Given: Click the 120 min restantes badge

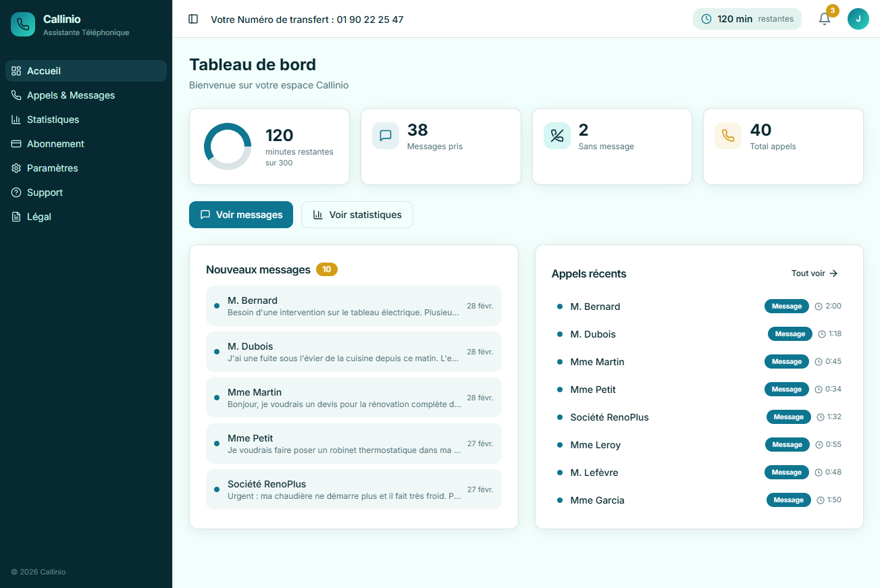Looking at the screenshot, I should pos(747,19).
